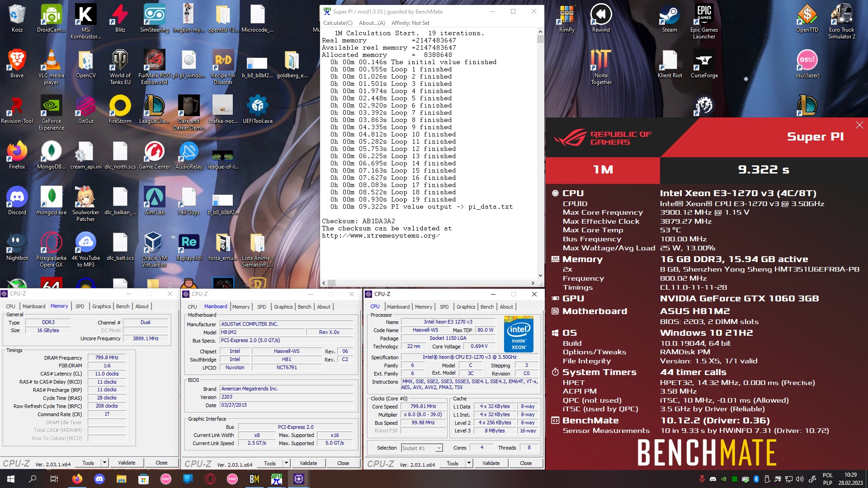Open the Kosz recycle bin icon
The width and height of the screenshot is (868, 488).
click(17, 18)
